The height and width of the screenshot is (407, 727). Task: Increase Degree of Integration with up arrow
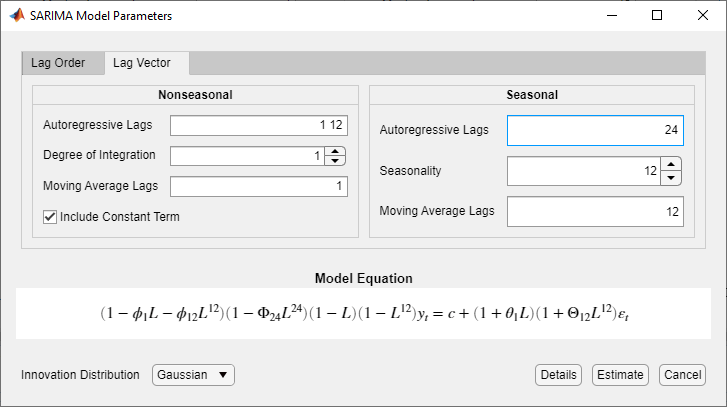click(335, 151)
